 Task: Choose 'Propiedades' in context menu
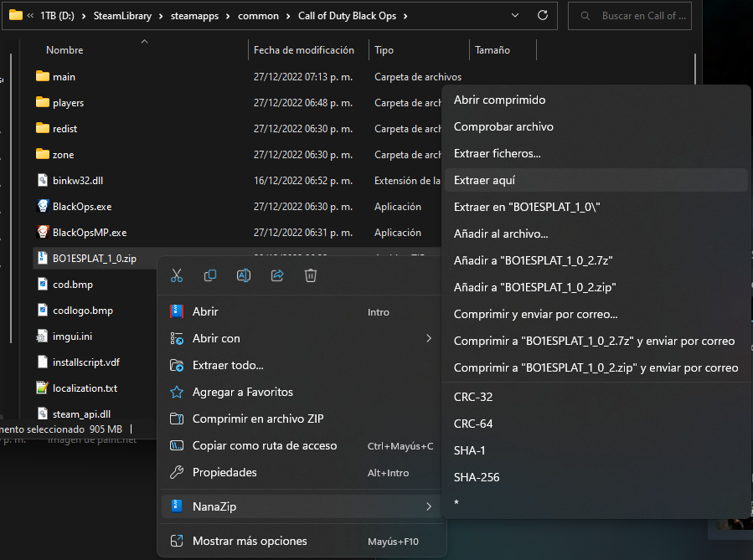click(224, 472)
